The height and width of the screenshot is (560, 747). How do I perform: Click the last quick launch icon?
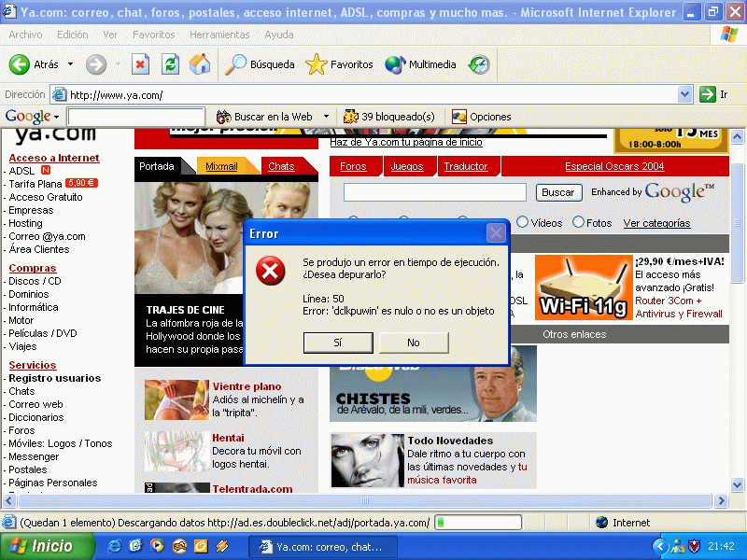pyautogui.click(x=222, y=546)
